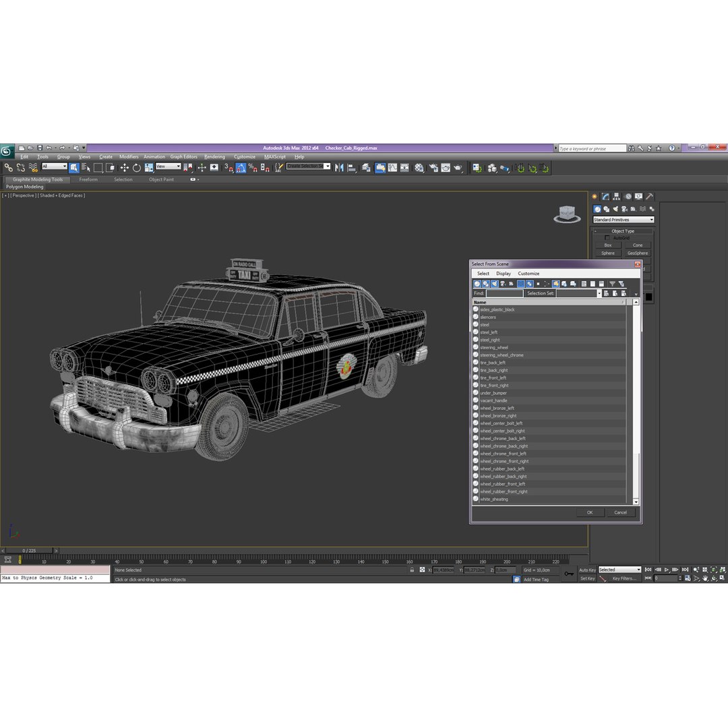Open the Selection Set dropdown arrow in dialog
Image resolution: width=728 pixels, height=728 pixels.
point(599,293)
